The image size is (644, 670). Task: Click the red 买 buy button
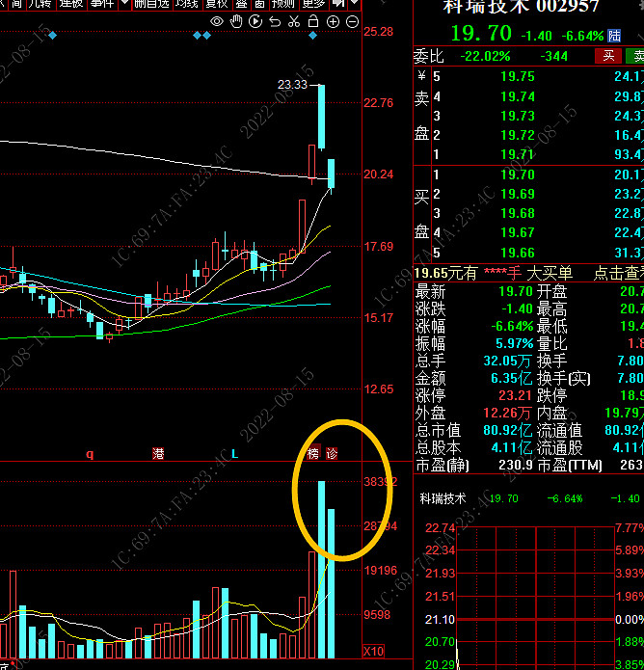point(607,56)
